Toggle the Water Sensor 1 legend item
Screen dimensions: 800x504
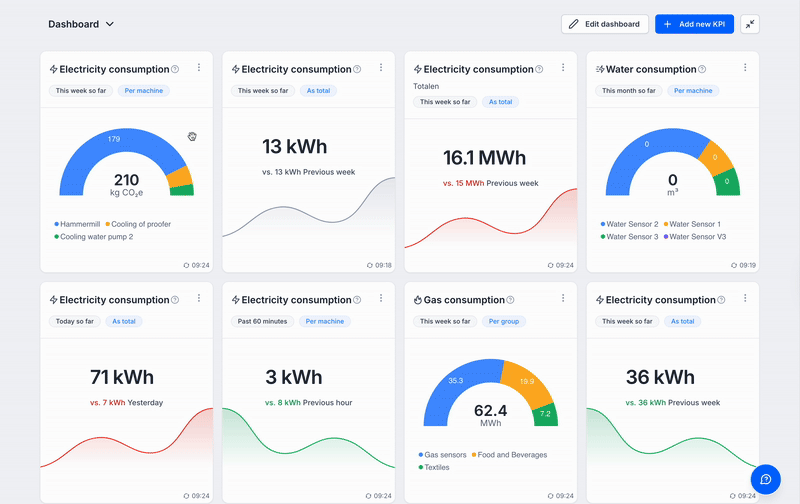click(692, 224)
